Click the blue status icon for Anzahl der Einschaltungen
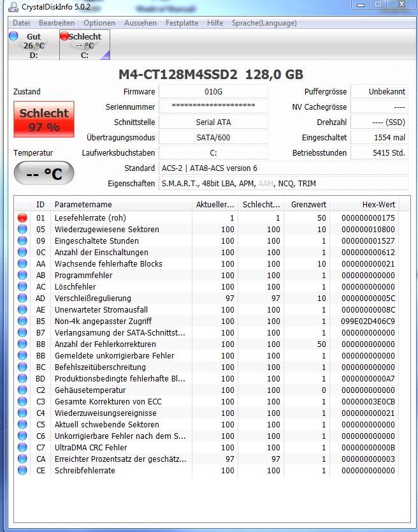 tap(22, 252)
